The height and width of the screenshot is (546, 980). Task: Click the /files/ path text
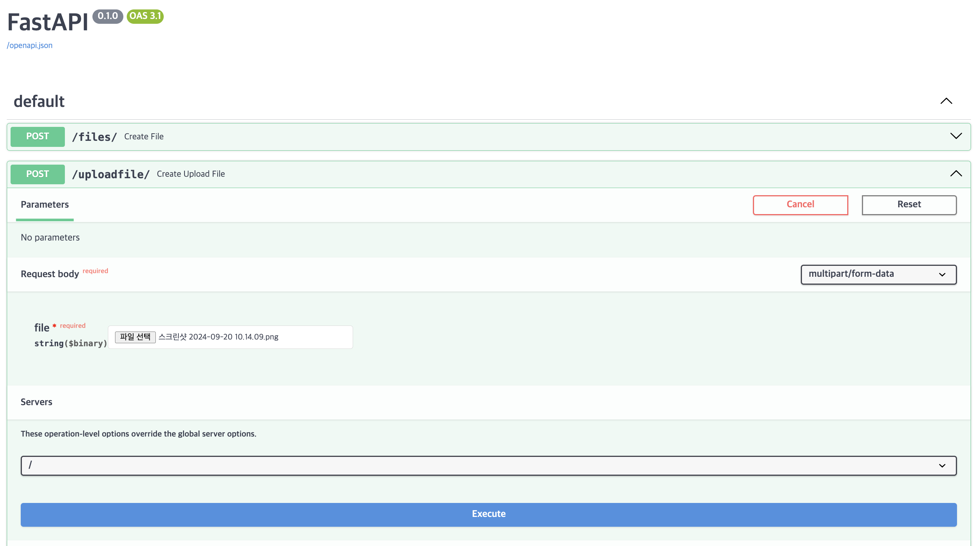[94, 137]
